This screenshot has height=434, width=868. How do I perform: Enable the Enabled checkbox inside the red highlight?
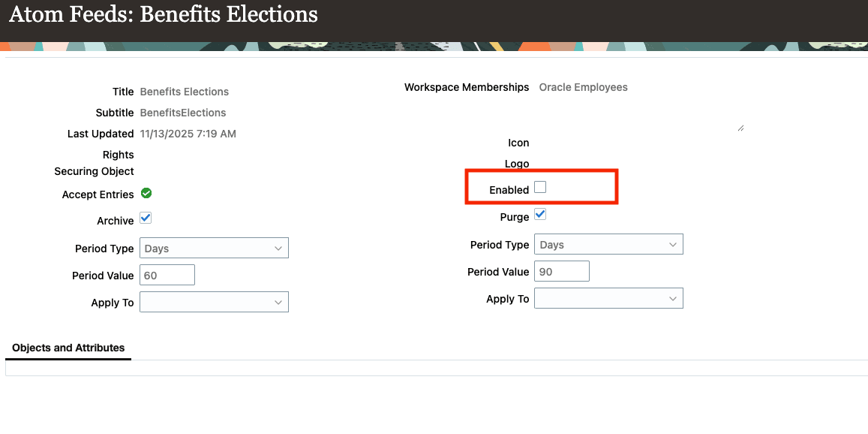click(x=540, y=186)
